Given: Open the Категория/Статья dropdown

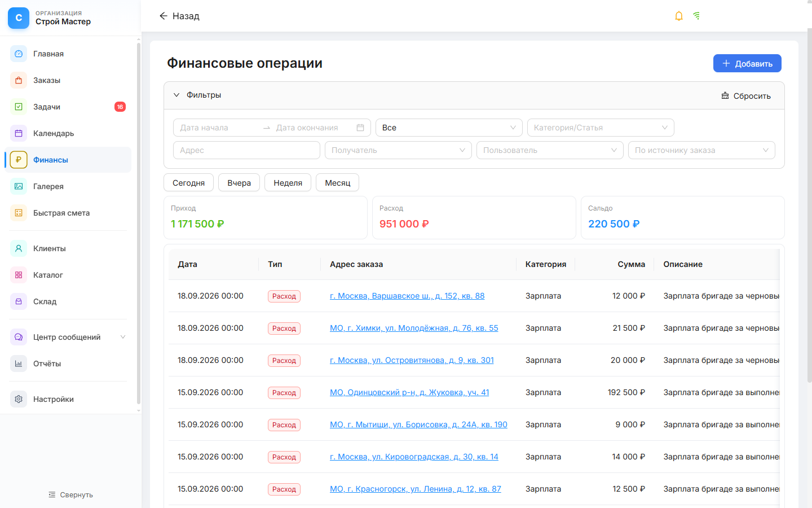Looking at the screenshot, I should [601, 128].
